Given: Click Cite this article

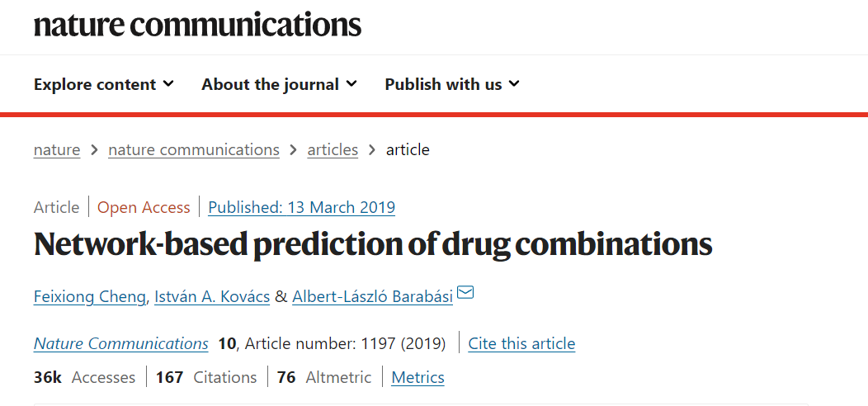Looking at the screenshot, I should click(521, 343).
